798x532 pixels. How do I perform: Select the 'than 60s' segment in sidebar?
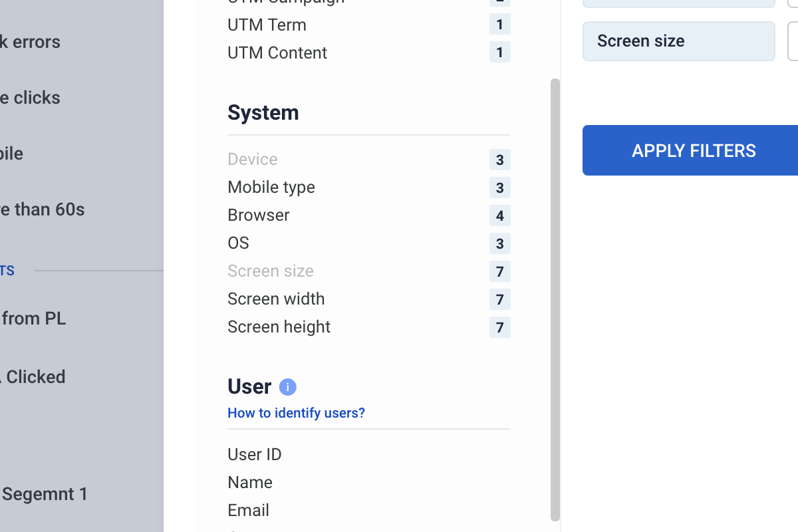[x=43, y=209]
